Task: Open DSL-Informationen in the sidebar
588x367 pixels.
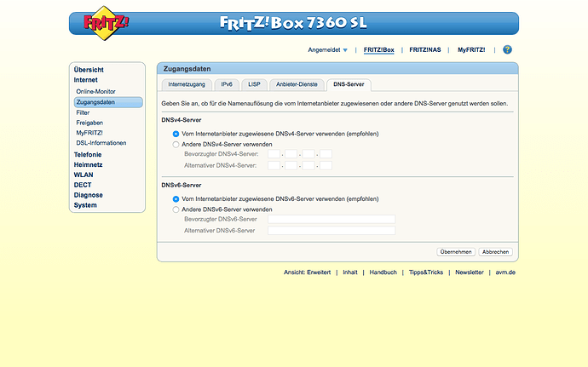Action: pos(101,143)
